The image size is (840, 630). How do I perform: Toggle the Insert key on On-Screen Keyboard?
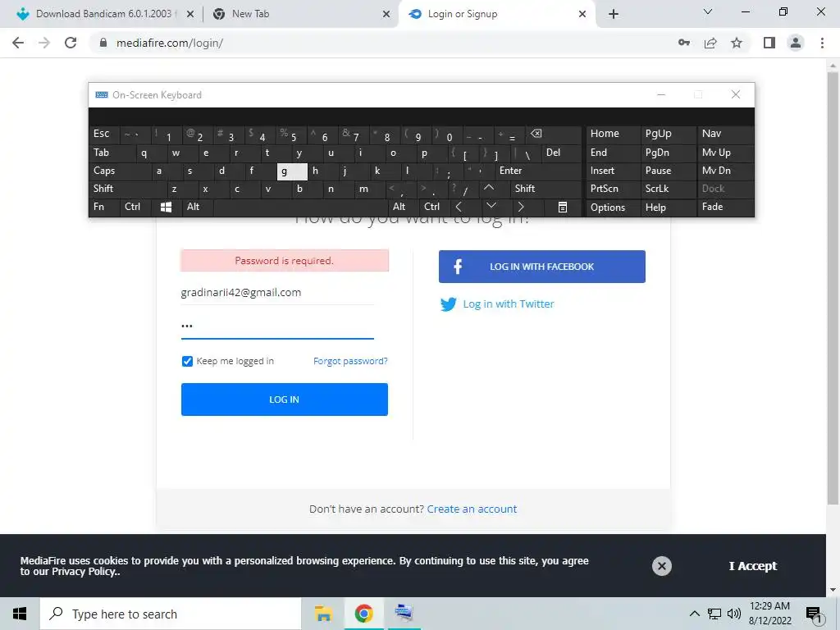[613, 171]
